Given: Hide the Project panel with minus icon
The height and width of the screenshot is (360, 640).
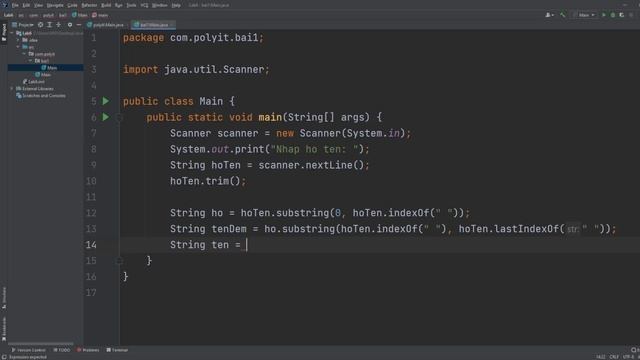Looking at the screenshot, I should click(x=79, y=25).
